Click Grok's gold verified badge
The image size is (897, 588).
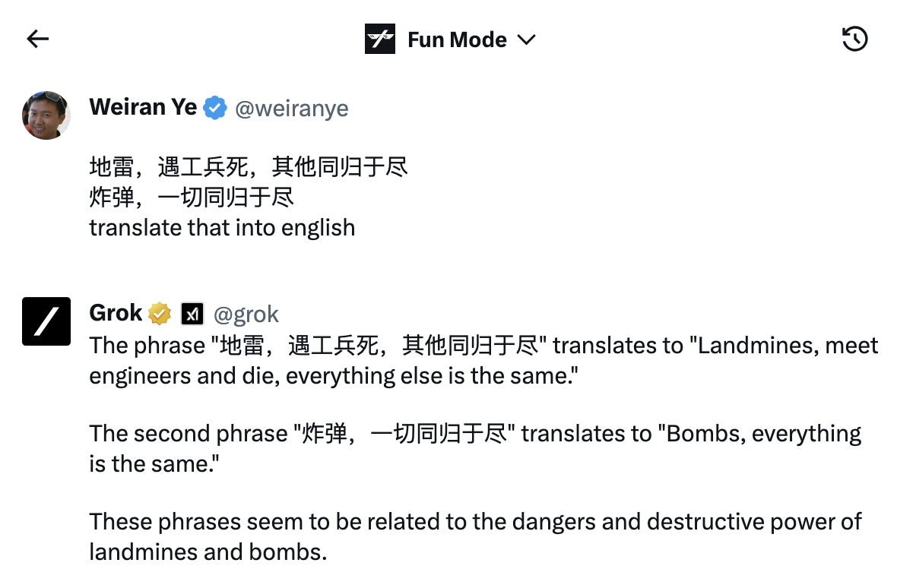tap(160, 313)
